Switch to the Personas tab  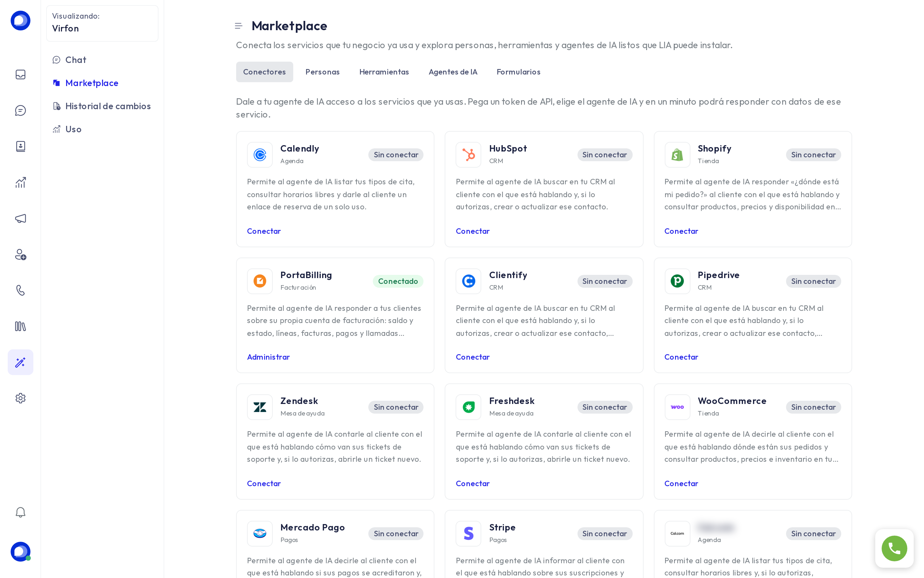tap(322, 72)
